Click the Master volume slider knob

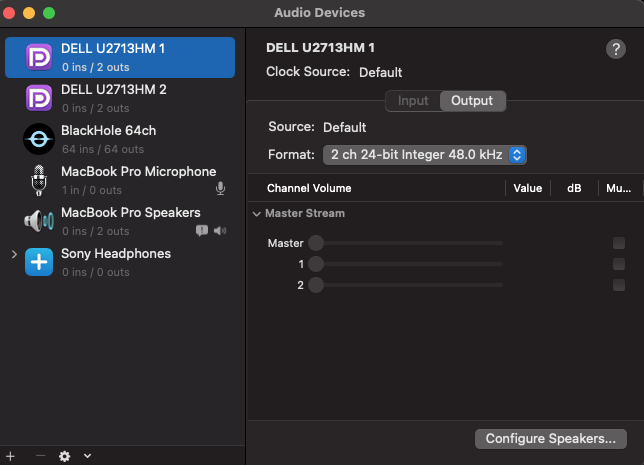[x=316, y=243]
